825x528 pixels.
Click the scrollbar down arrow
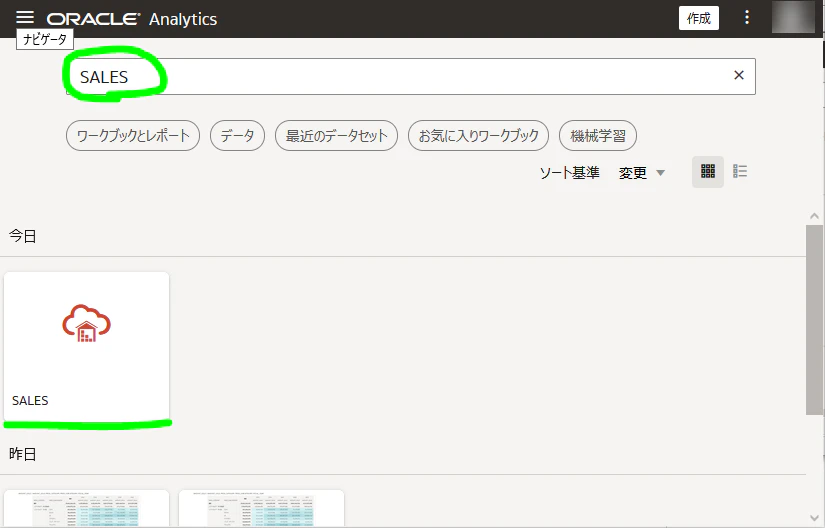814,519
